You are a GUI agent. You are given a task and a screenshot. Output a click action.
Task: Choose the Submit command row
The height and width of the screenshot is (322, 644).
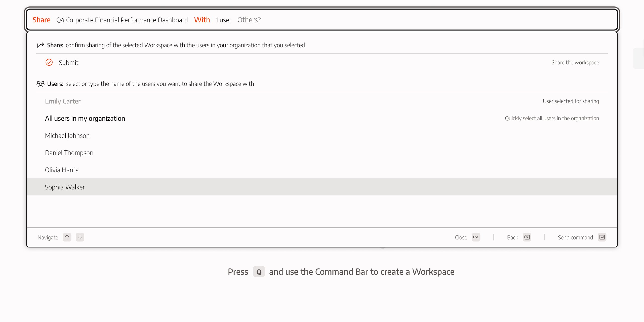(x=68, y=62)
